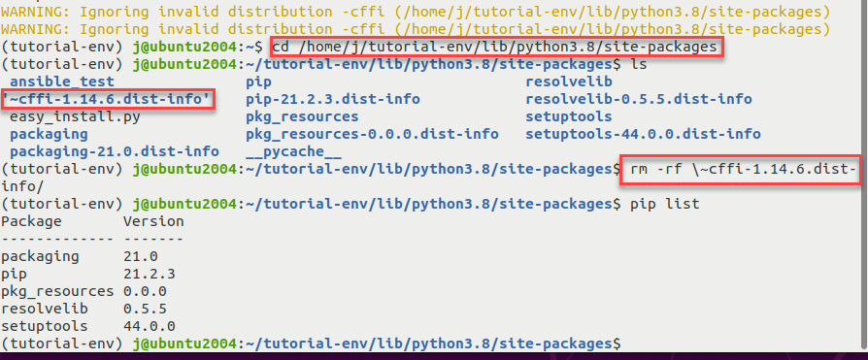
Task: Click the ansible_test directory name
Action: 62,82
